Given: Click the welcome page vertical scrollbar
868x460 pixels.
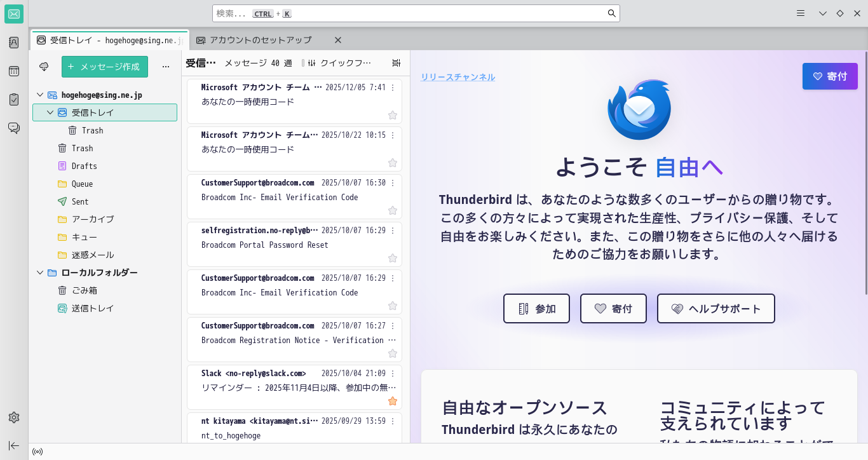Looking at the screenshot, I should 865,173.
